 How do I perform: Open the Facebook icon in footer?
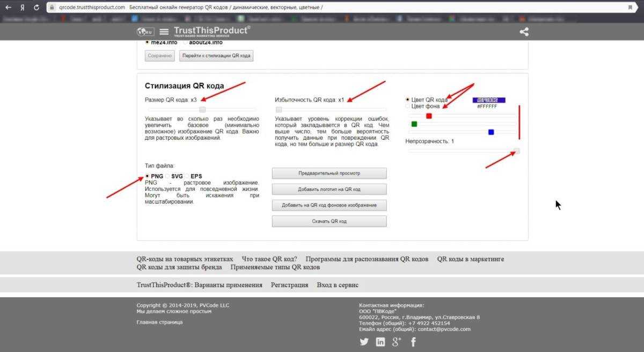(x=414, y=342)
